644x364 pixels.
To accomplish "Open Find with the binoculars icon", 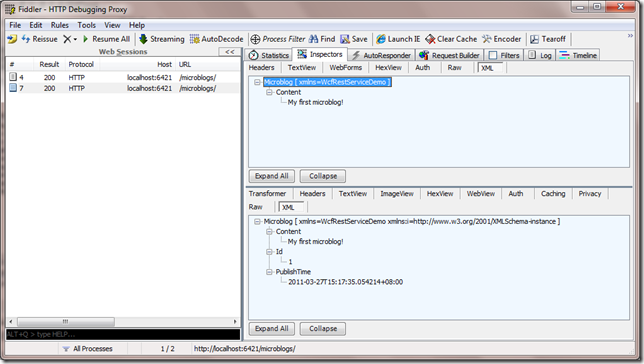I will click(313, 39).
